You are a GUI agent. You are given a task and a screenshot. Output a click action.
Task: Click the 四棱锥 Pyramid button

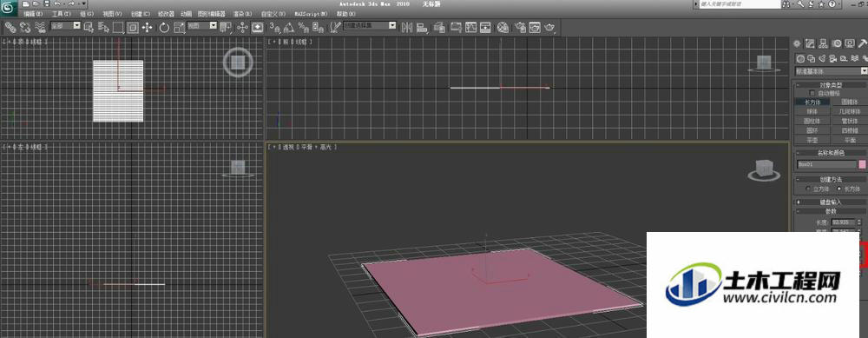pos(850,130)
